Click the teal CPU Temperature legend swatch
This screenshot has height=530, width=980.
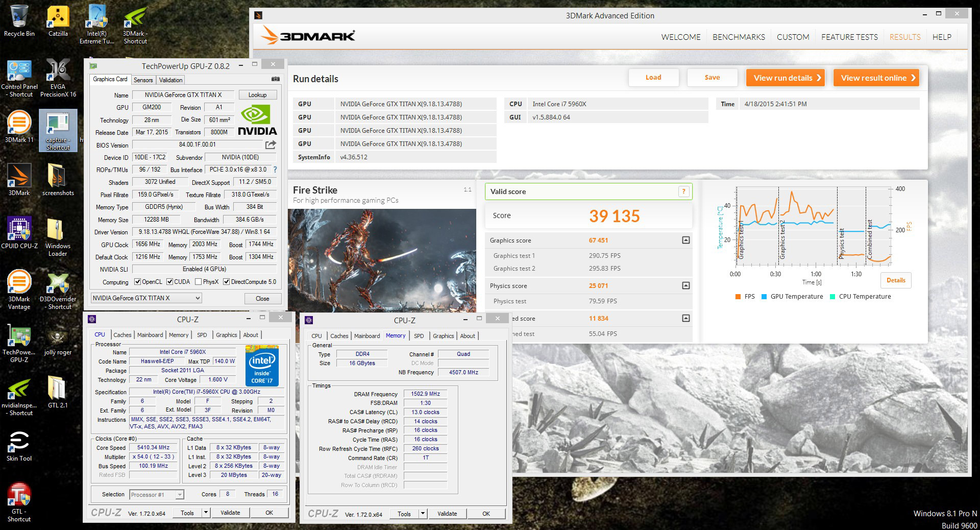click(832, 297)
